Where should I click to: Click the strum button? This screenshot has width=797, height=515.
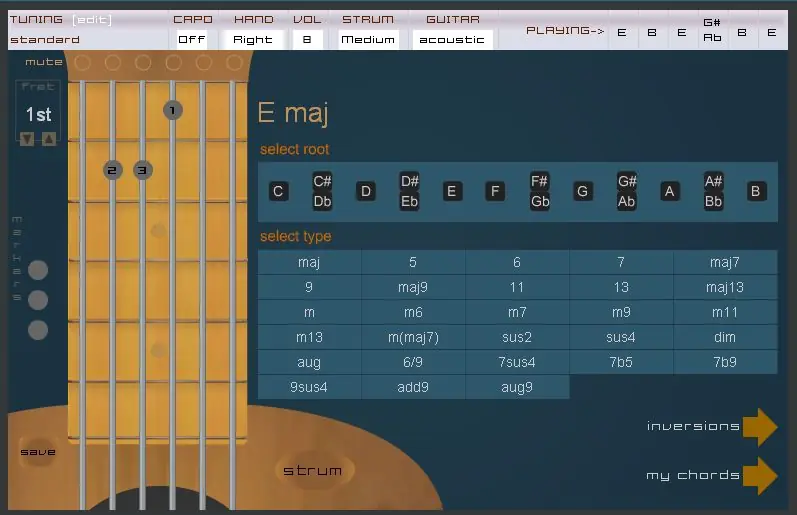(313, 471)
